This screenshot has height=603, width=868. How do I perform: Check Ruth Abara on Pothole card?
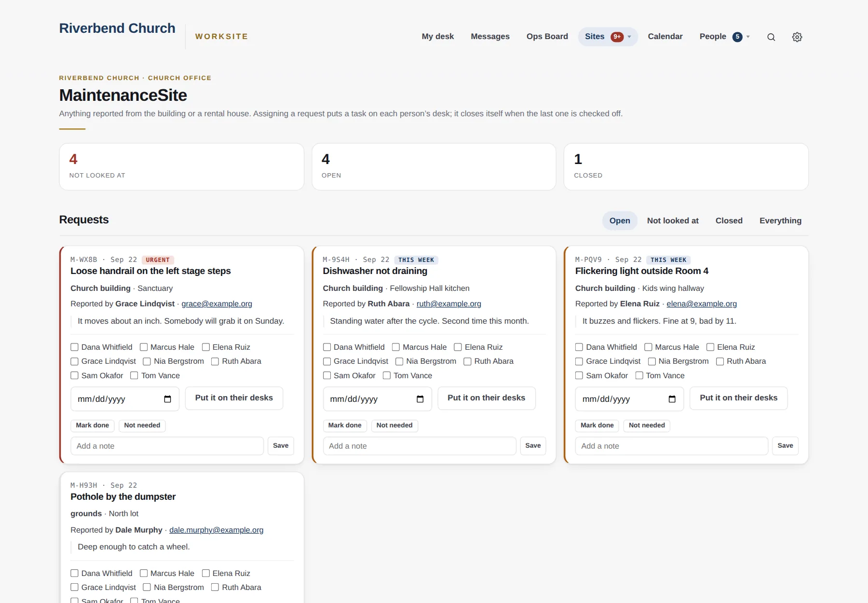pos(215,587)
